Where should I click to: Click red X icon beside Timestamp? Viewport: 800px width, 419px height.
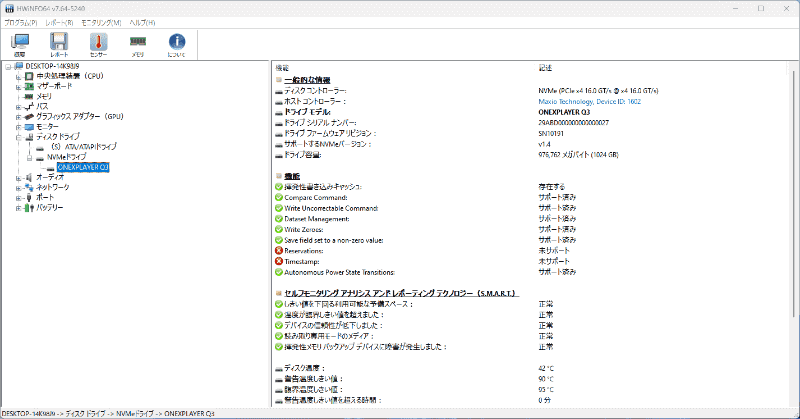point(279,261)
